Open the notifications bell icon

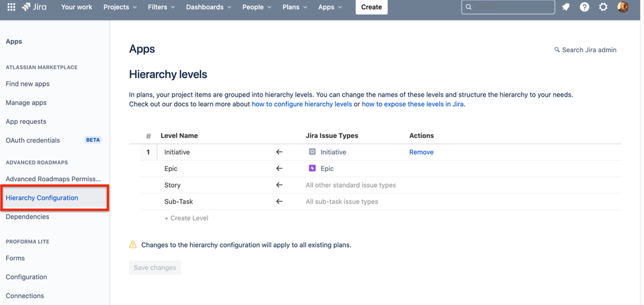pos(565,7)
